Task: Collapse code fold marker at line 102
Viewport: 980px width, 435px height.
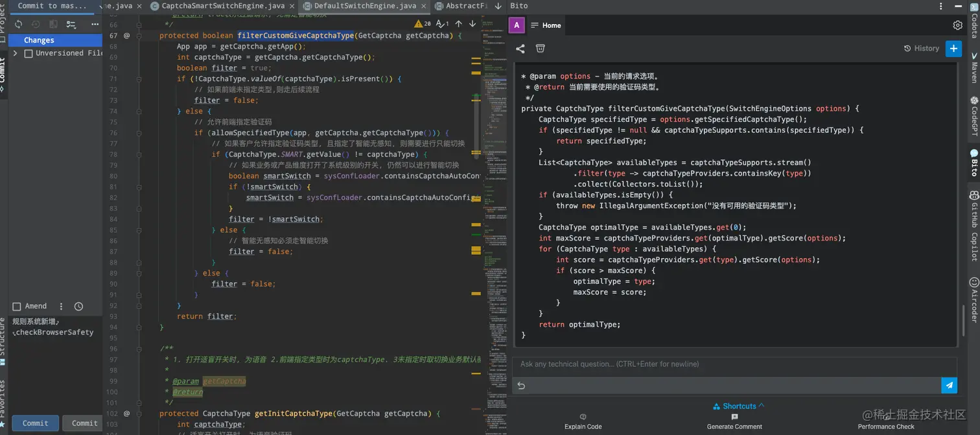Action: point(139,414)
